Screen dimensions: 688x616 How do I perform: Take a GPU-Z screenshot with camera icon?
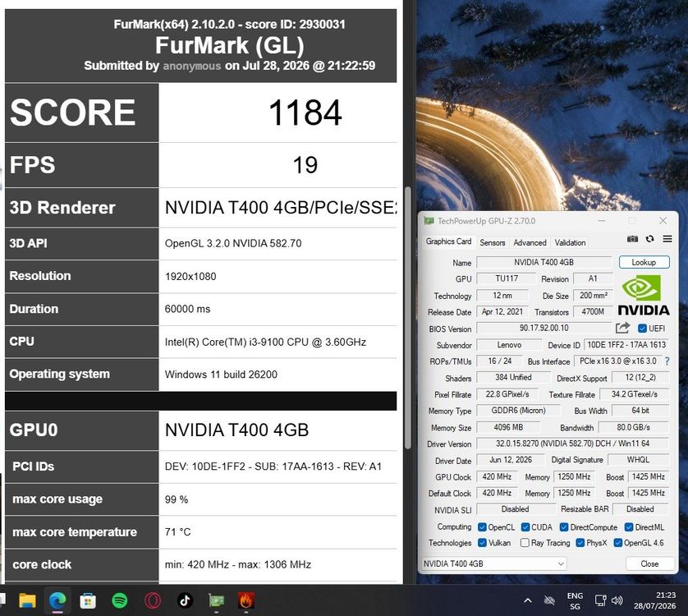click(632, 239)
